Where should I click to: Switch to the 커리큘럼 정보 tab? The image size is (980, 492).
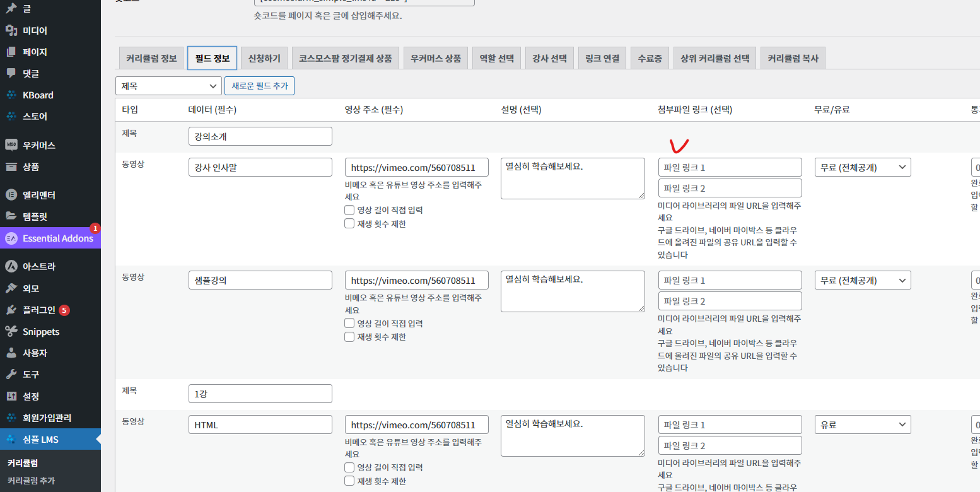tap(151, 58)
